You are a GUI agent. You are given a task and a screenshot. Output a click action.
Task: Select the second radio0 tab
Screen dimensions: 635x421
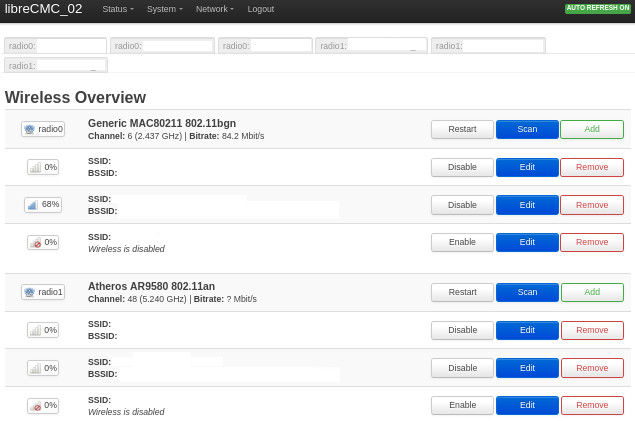[162, 46]
